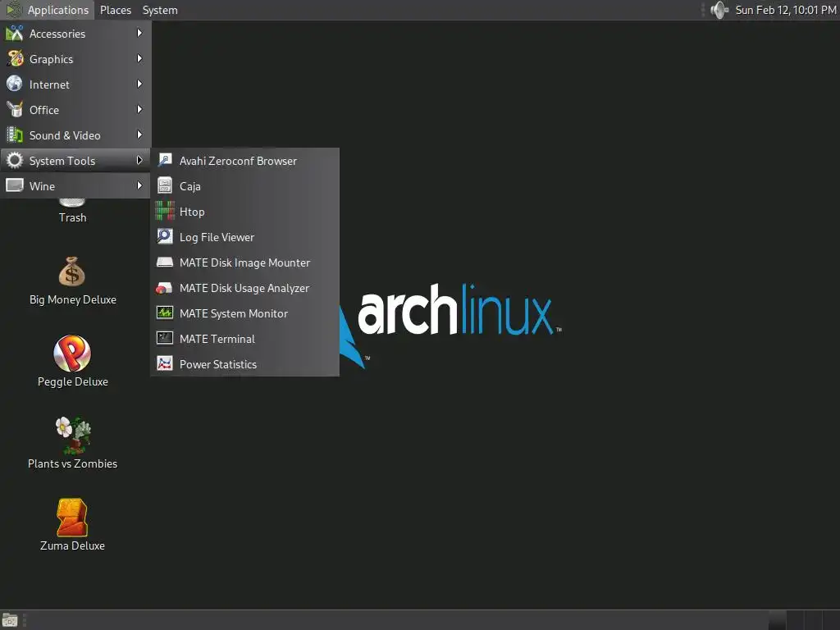This screenshot has height=630, width=840.
Task: Expand the Graphics submenu arrow
Action: point(139,58)
